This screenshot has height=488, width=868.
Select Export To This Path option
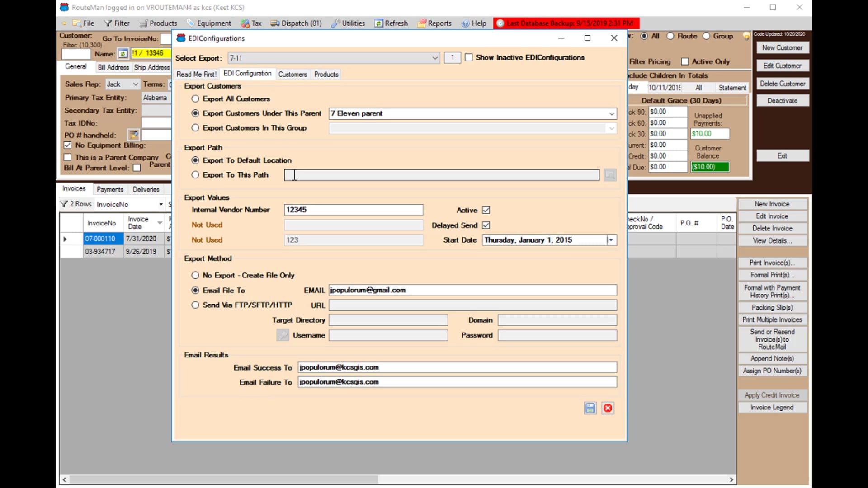coord(195,175)
